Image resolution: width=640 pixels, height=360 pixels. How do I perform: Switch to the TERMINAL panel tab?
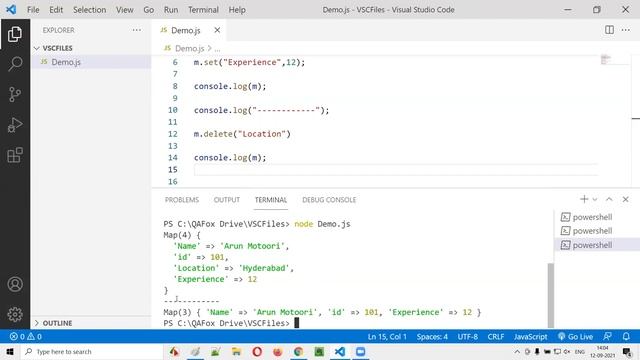[x=271, y=200]
